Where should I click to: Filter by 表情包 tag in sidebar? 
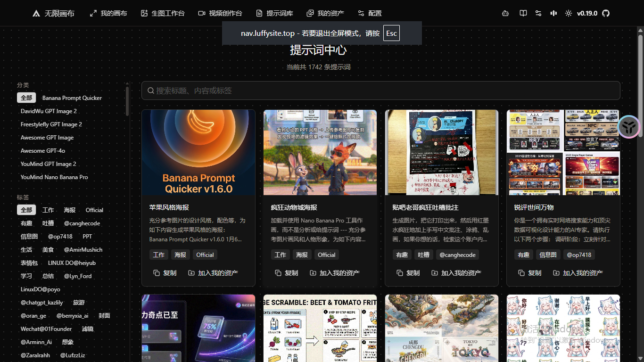[29, 263]
